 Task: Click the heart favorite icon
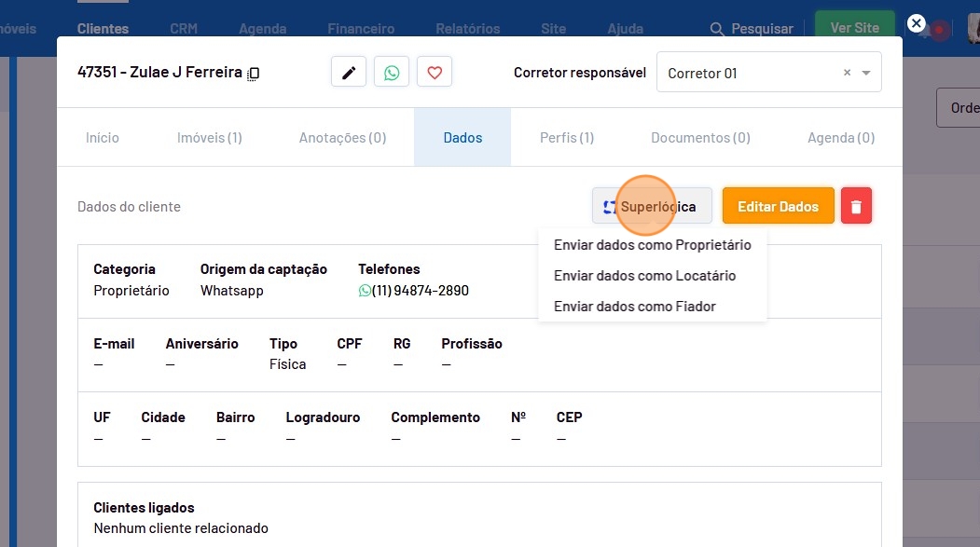pos(435,73)
